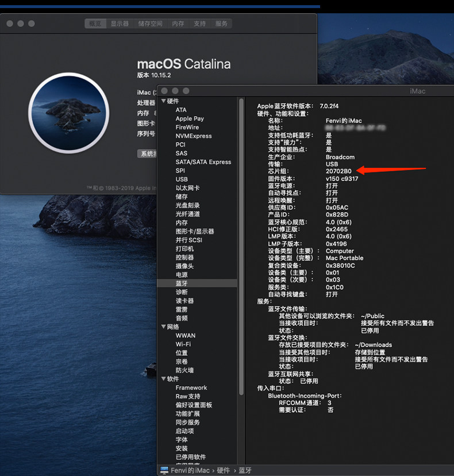Viewport: 454px width, 476px height.
Task: Select 启动项 under 软件
Action: pos(184,431)
